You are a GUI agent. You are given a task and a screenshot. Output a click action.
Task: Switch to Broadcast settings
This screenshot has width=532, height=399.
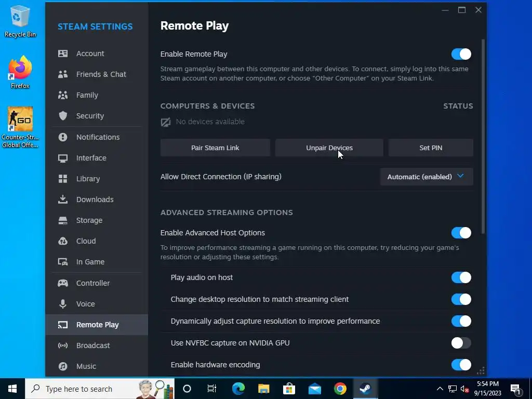(x=97, y=345)
